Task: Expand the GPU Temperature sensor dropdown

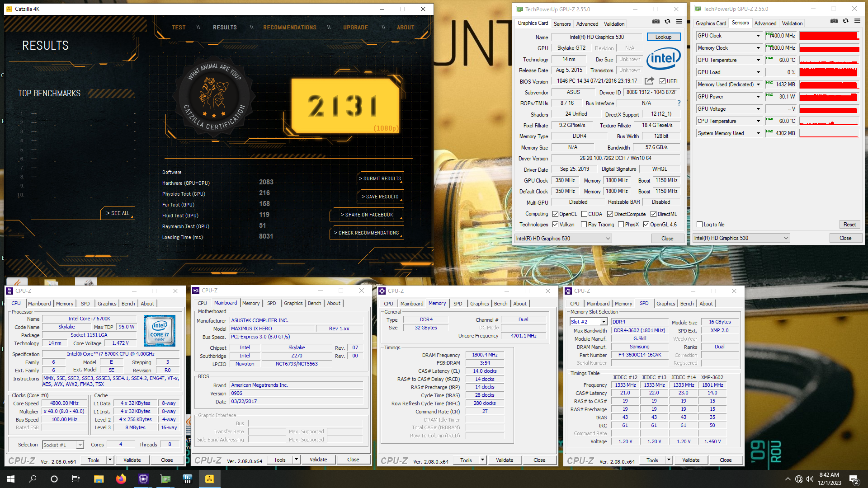Action: coord(758,60)
